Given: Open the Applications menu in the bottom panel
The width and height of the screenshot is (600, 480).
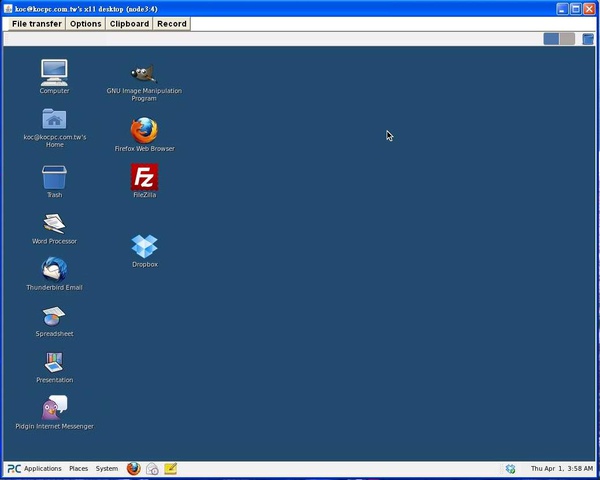Looking at the screenshot, I should pyautogui.click(x=42, y=468).
